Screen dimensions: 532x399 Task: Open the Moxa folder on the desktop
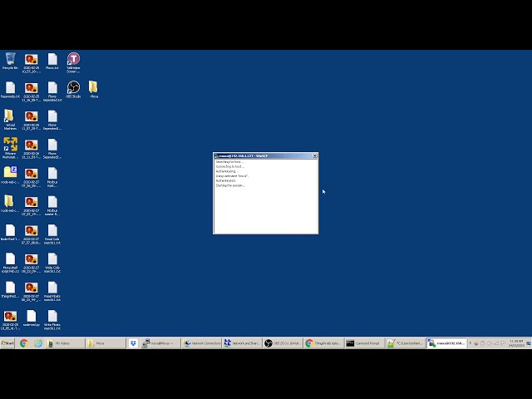tap(94, 90)
